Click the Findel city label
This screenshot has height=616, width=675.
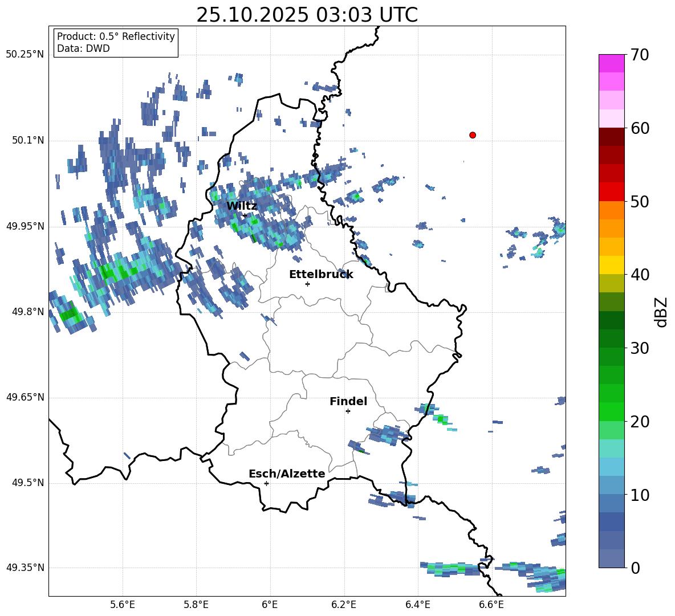click(348, 401)
